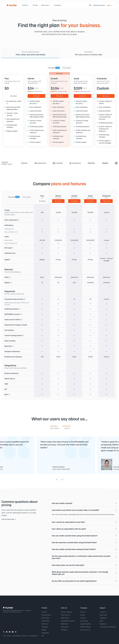Go to previous testimonial arrow
This screenshot has width=119, height=644.
click(57, 479)
